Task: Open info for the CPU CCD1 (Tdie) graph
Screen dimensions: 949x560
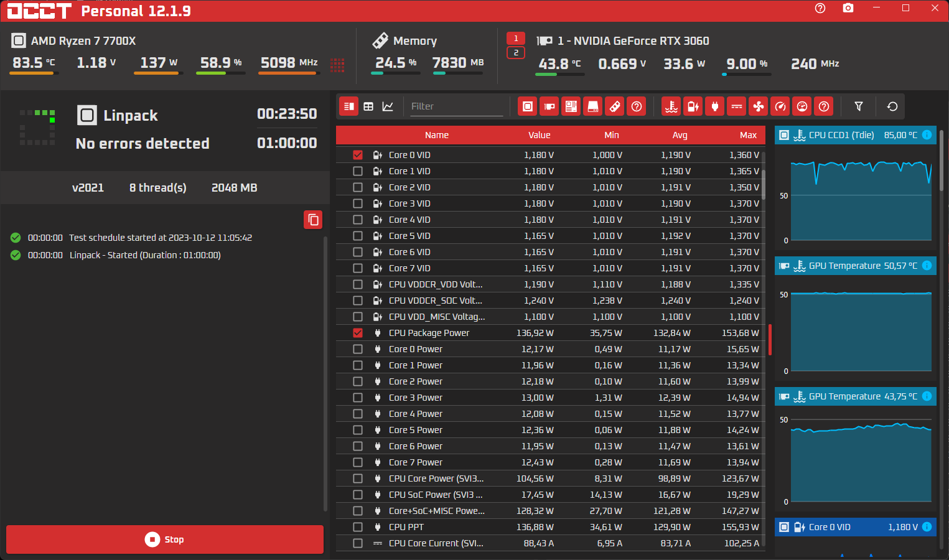Action: pyautogui.click(x=927, y=135)
